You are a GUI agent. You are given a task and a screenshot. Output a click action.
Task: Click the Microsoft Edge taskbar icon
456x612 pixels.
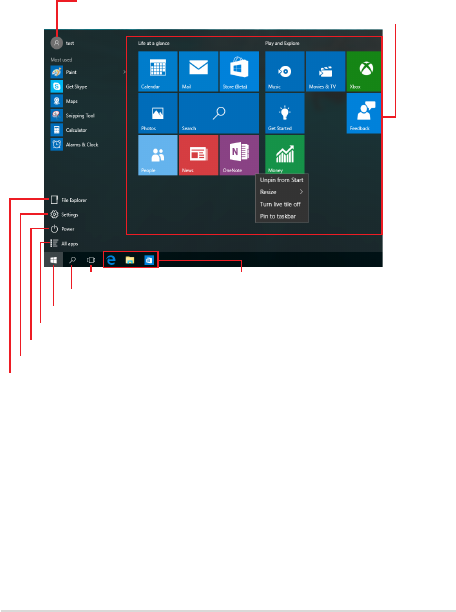pos(111,260)
